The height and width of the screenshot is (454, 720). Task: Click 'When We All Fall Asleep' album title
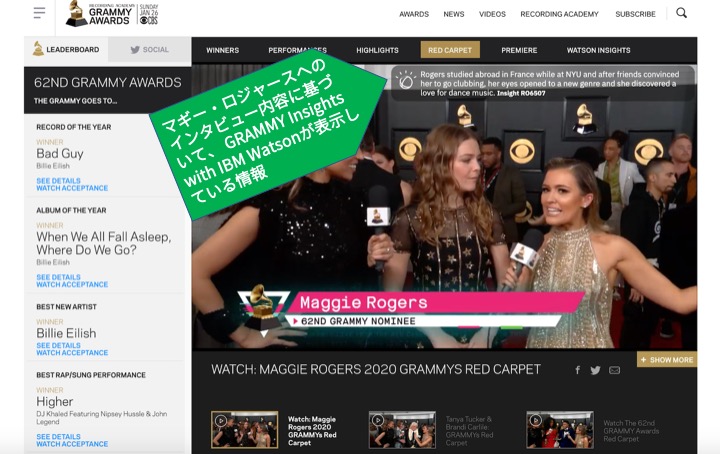point(104,243)
